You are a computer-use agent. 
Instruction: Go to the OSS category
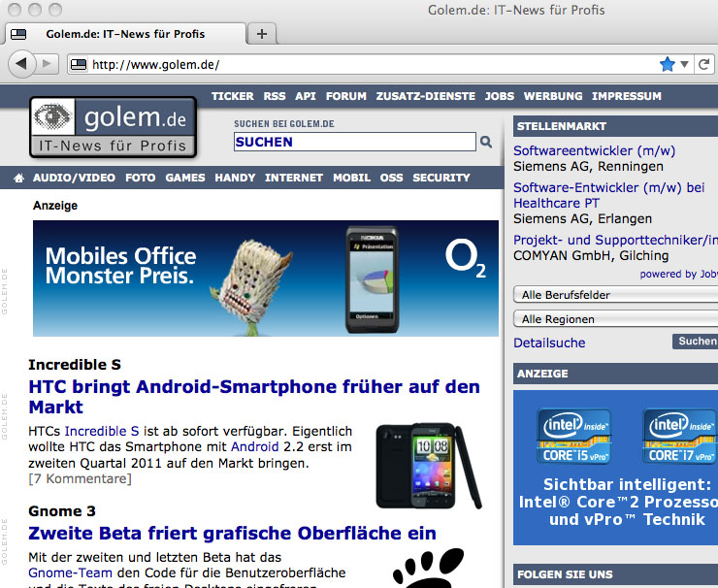(392, 178)
